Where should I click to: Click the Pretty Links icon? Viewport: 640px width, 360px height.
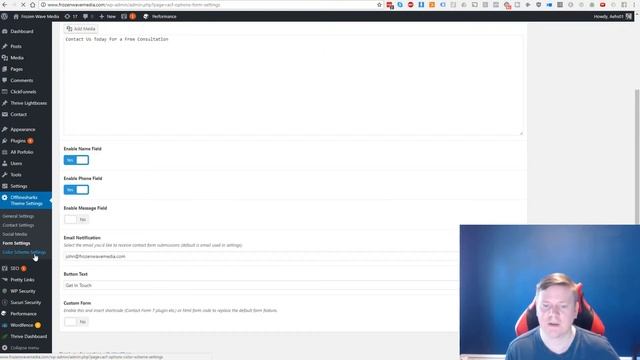coord(4,280)
